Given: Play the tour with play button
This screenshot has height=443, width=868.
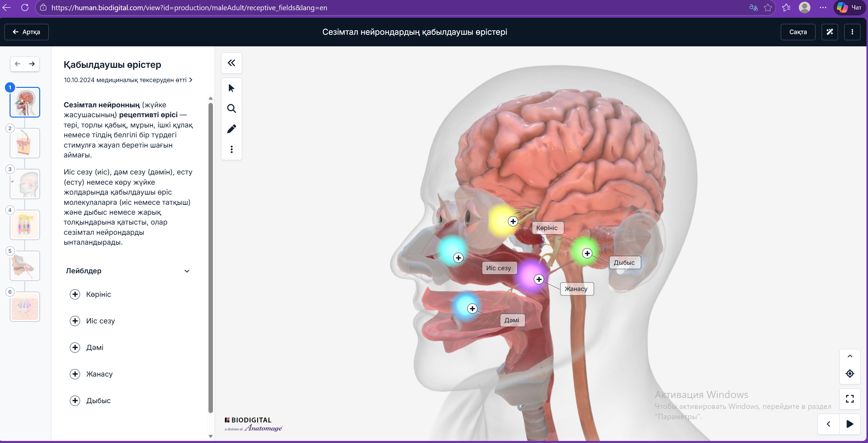Looking at the screenshot, I should pyautogui.click(x=850, y=424).
